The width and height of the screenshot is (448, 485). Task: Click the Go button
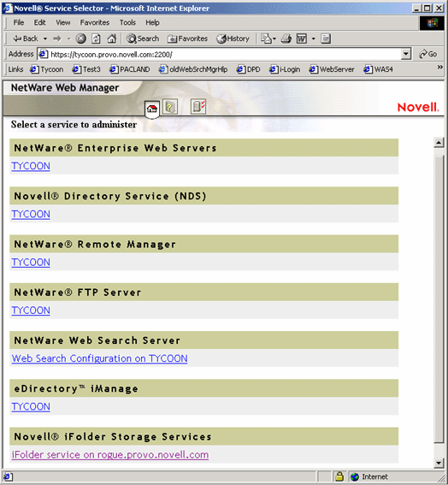pos(427,54)
